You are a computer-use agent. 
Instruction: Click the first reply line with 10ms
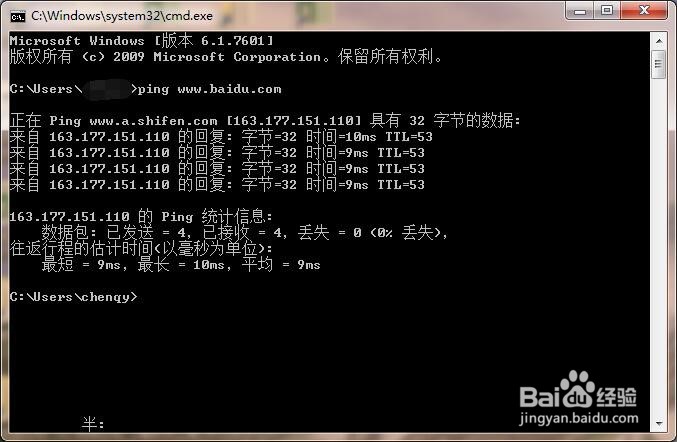click(221, 137)
